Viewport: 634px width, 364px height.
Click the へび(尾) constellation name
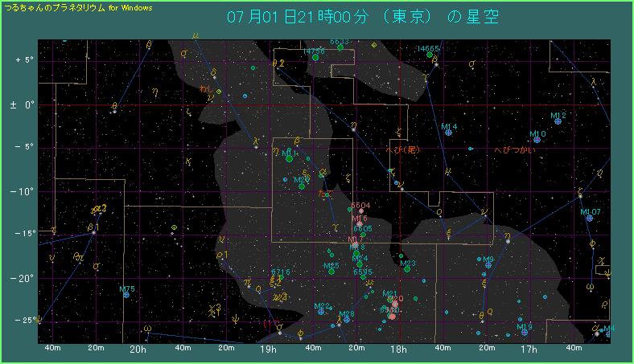coord(404,150)
